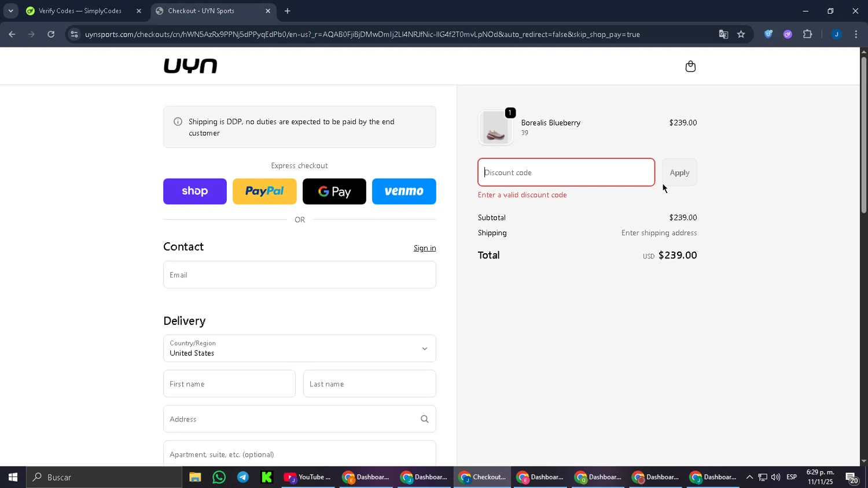
Task: Open File Explorer from the taskbar
Action: click(x=195, y=477)
